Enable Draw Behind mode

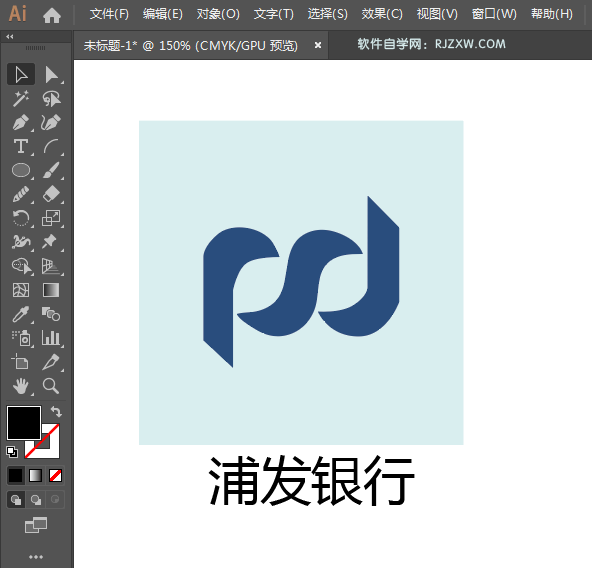(36, 500)
